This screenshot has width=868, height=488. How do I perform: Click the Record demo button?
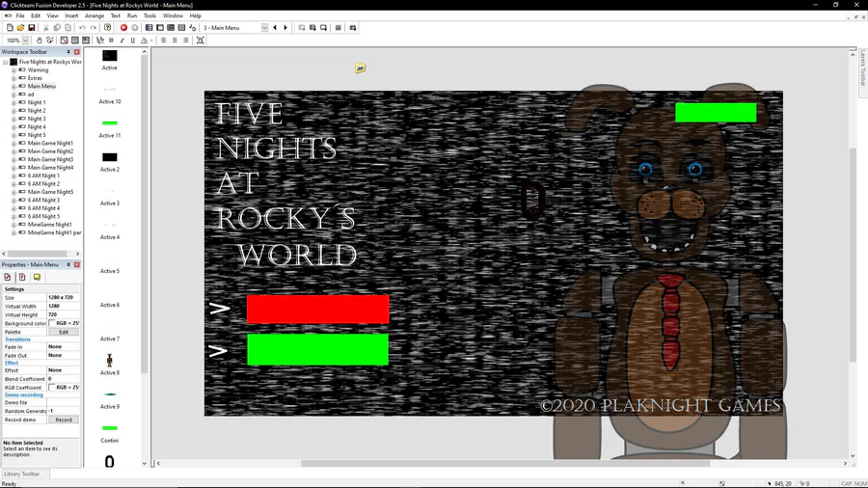point(64,420)
